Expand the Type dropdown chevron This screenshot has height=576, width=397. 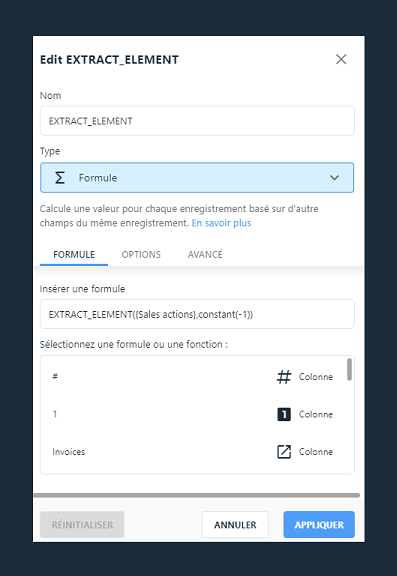click(334, 178)
